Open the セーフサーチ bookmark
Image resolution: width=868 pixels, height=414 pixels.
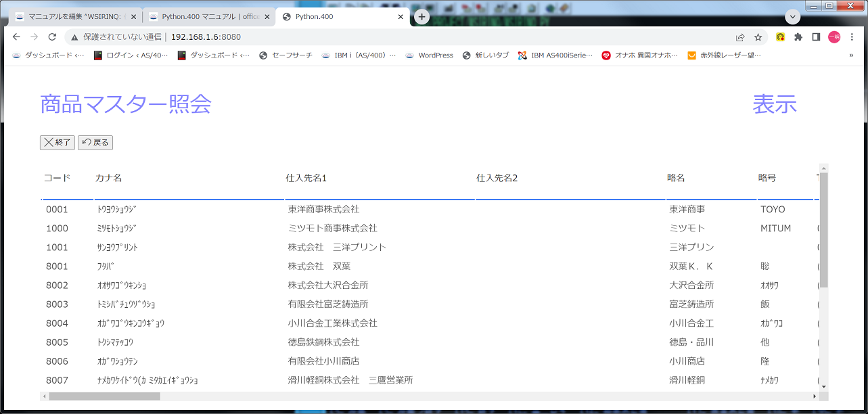[x=286, y=55]
